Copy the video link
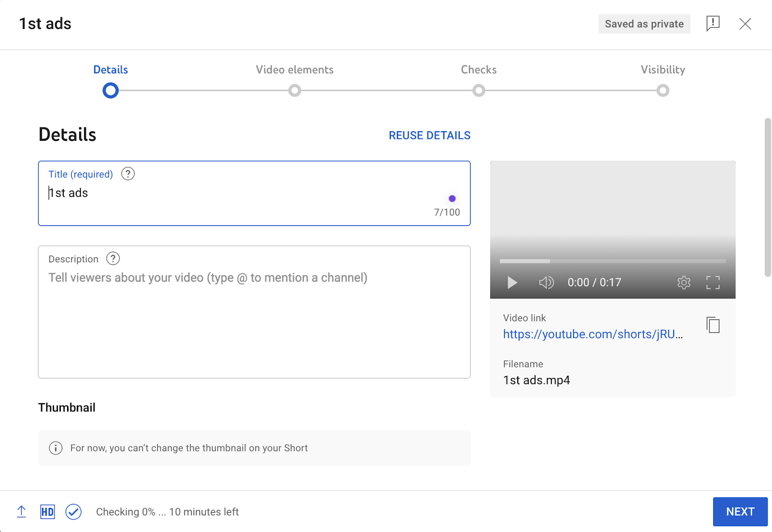772x532 pixels. [x=713, y=325]
